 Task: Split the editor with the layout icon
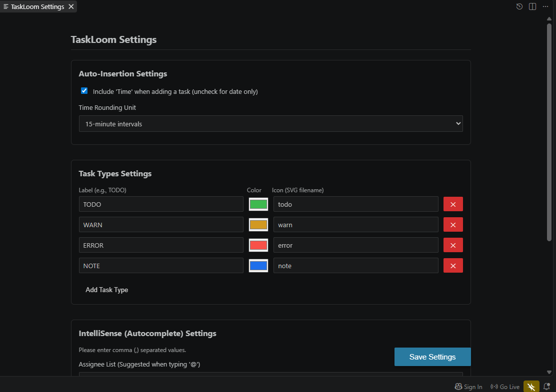532,6
